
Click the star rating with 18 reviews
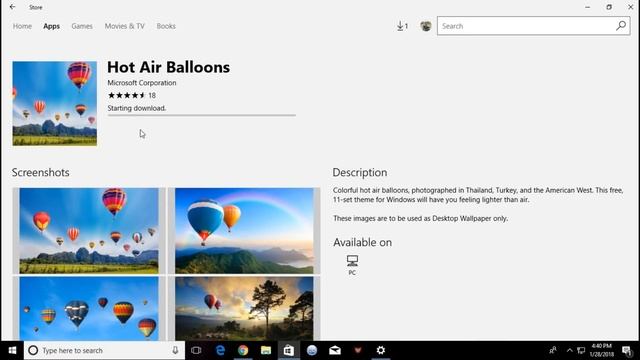pos(131,96)
